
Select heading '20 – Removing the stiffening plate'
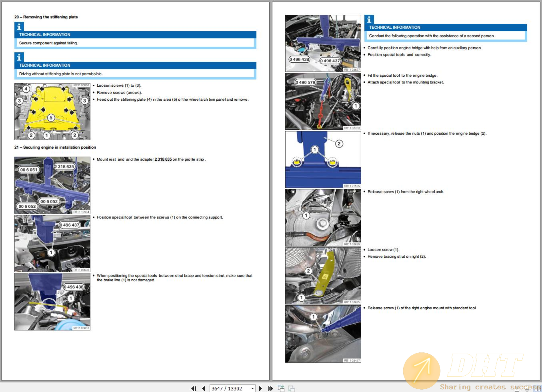tap(46, 17)
